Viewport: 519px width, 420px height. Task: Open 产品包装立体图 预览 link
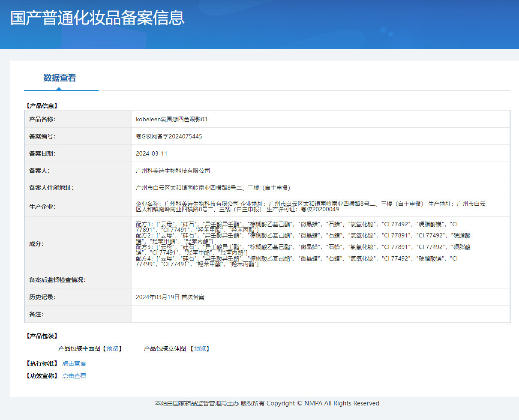tap(199, 348)
